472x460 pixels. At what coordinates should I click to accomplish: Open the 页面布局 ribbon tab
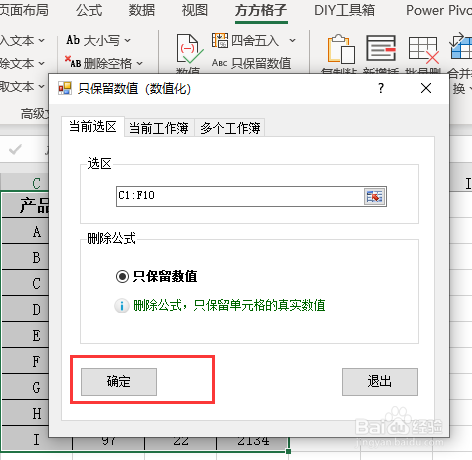coord(24,11)
